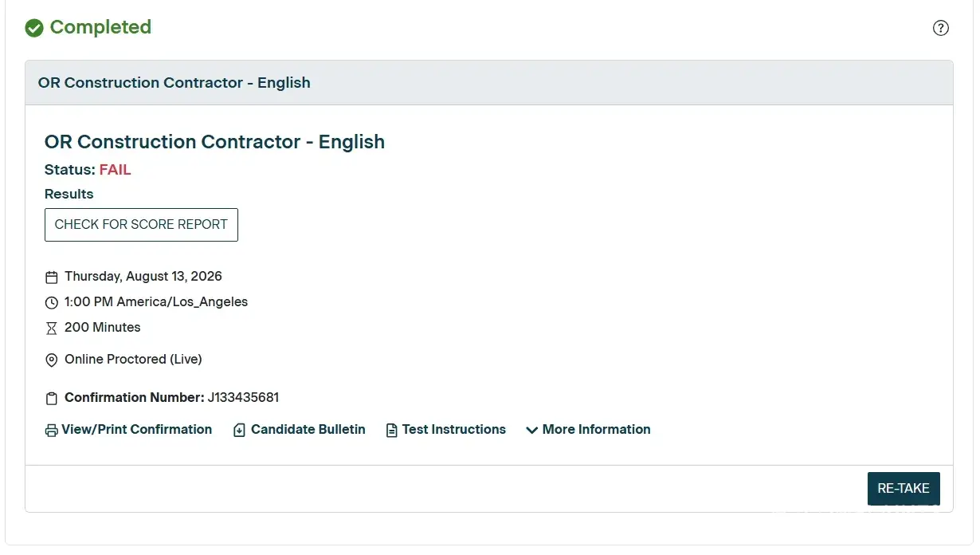
Task: Click the OR Construction Contractor header bar
Action: point(488,83)
